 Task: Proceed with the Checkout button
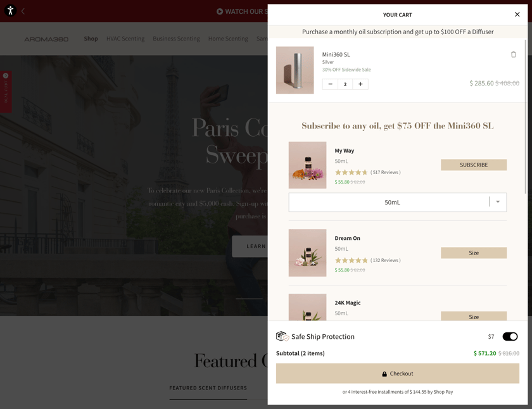point(397,374)
